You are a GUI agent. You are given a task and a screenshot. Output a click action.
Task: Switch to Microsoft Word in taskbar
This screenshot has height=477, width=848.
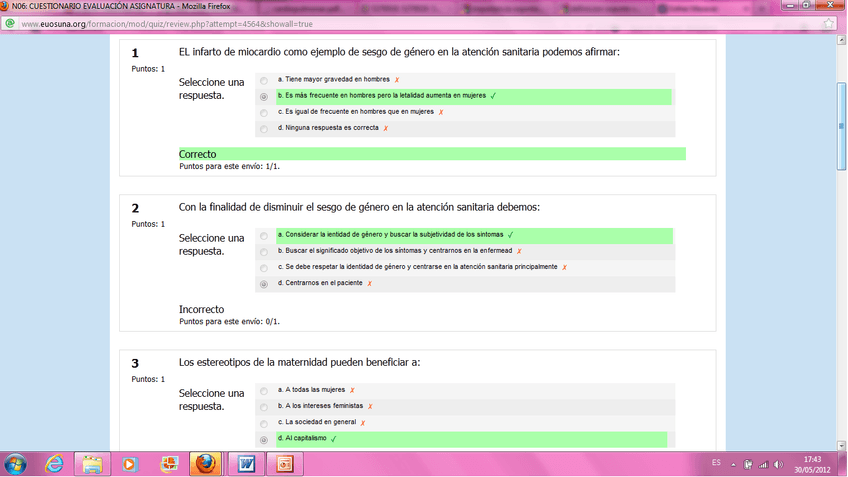245,464
